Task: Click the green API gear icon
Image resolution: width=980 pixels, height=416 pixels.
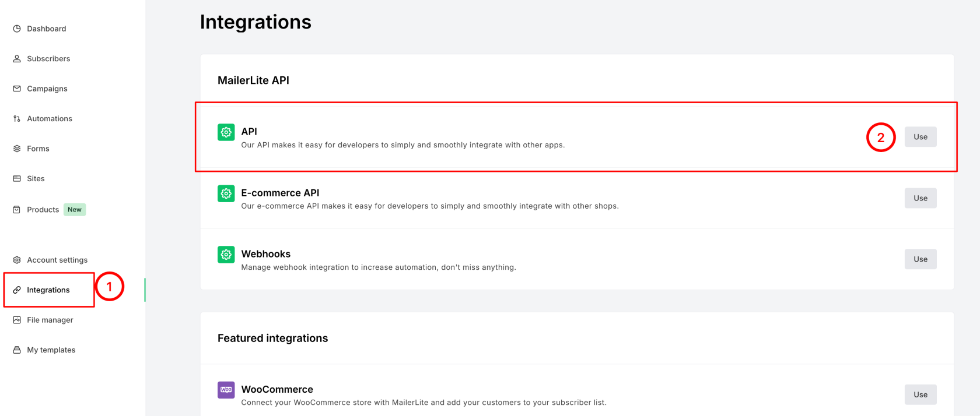Action: 226,132
